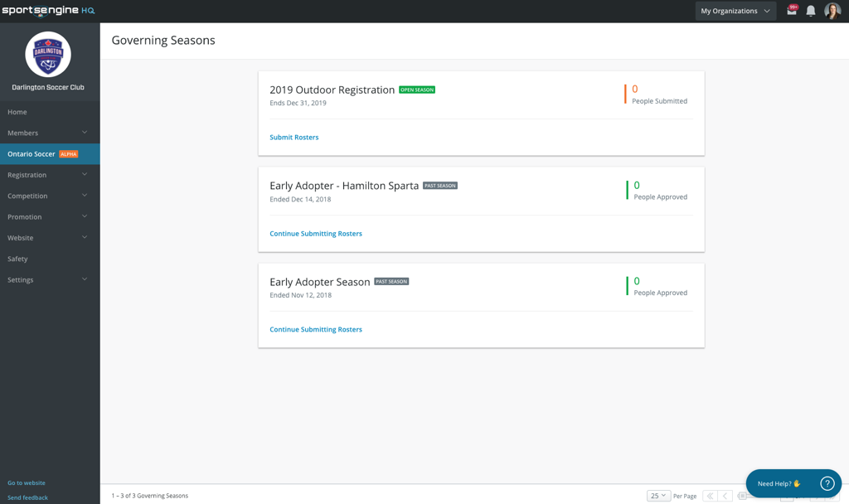Continue Submitting Rosters for Hamilton Sparta
This screenshot has width=849, height=504.
pyautogui.click(x=316, y=234)
